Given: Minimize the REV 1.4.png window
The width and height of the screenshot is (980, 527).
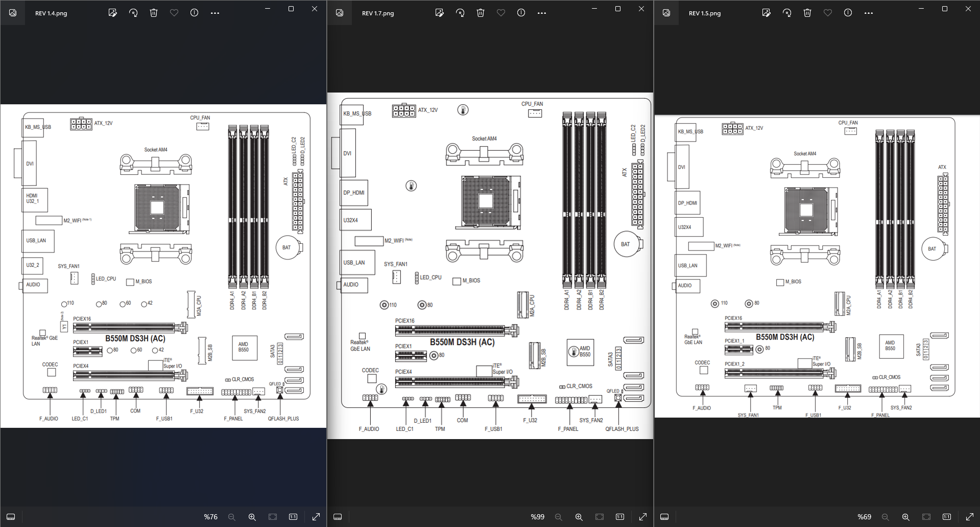Looking at the screenshot, I should 268,9.
